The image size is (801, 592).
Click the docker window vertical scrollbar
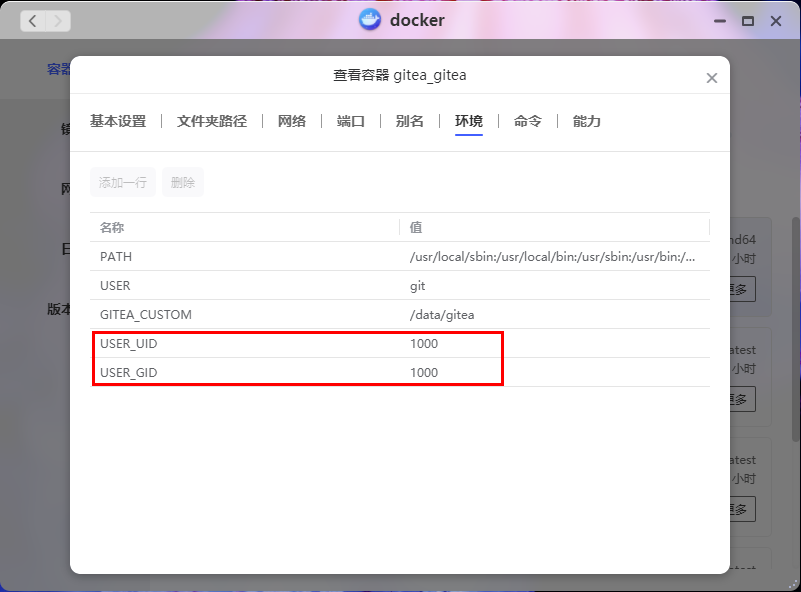796,329
